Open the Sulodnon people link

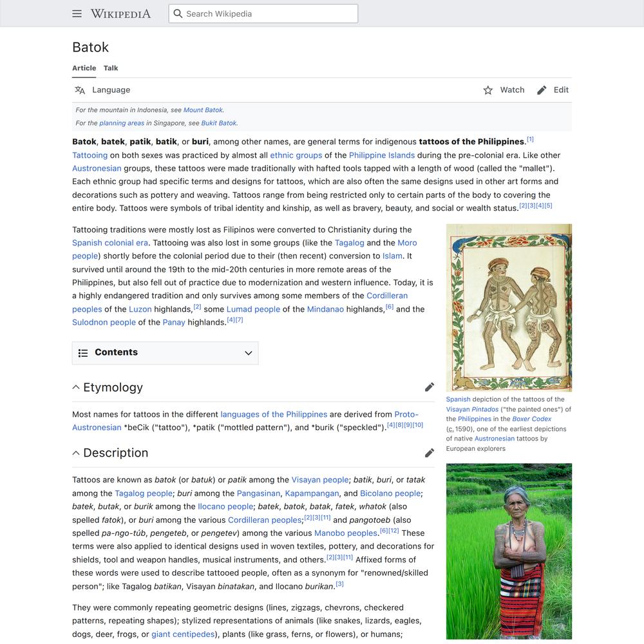pos(104,323)
